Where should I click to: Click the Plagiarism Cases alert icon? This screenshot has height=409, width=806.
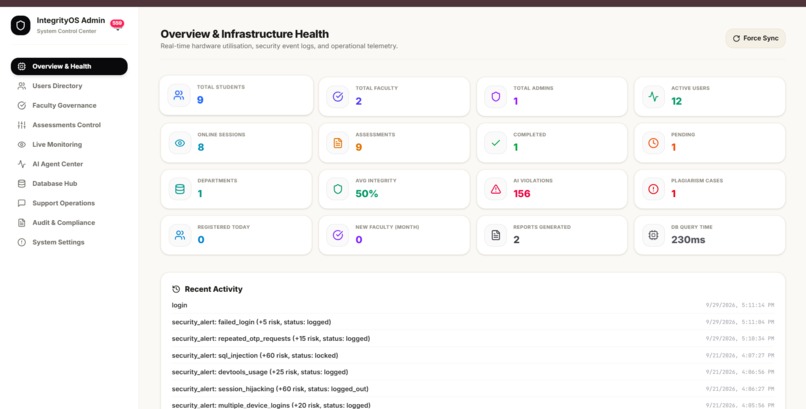[653, 189]
